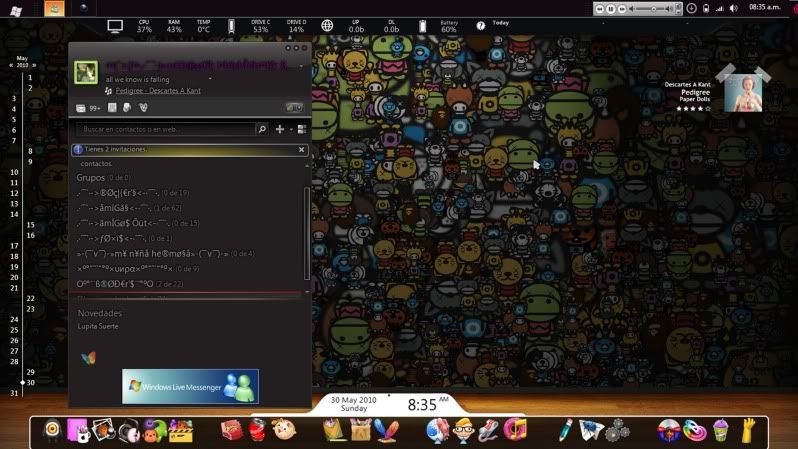The height and width of the screenshot is (449, 798).
Task: Click the Windows Live Messenger banner
Action: pyautogui.click(x=190, y=386)
